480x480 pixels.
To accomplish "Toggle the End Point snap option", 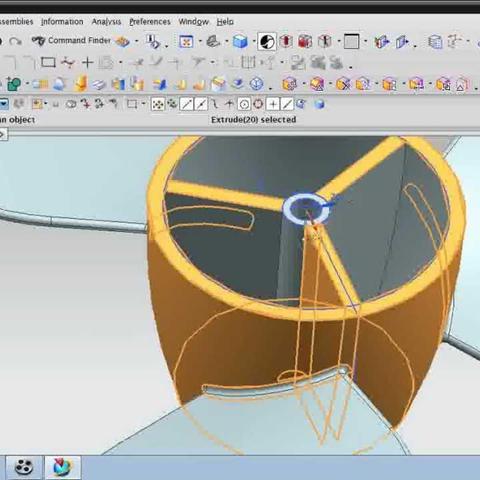I will click(x=187, y=104).
